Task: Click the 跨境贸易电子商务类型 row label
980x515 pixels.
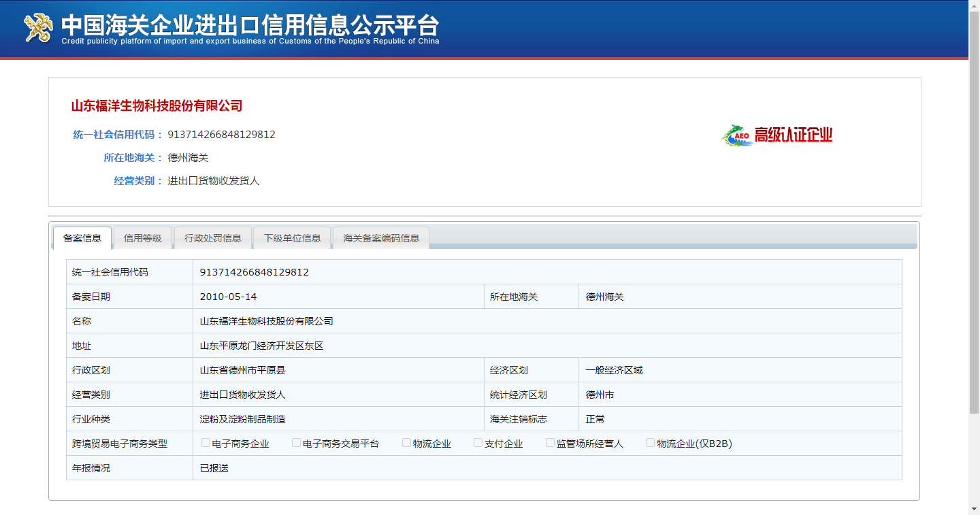Action: (x=120, y=444)
